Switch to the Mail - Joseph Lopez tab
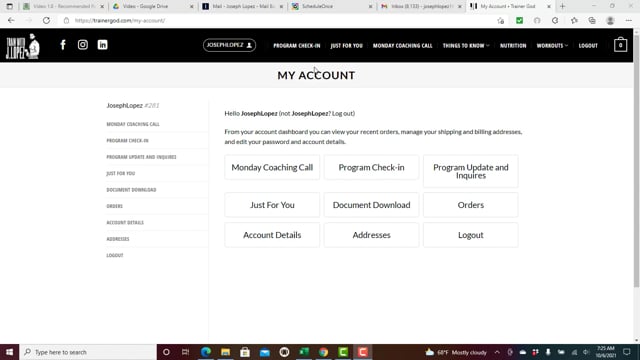This screenshot has width=640, height=360. (243, 6)
